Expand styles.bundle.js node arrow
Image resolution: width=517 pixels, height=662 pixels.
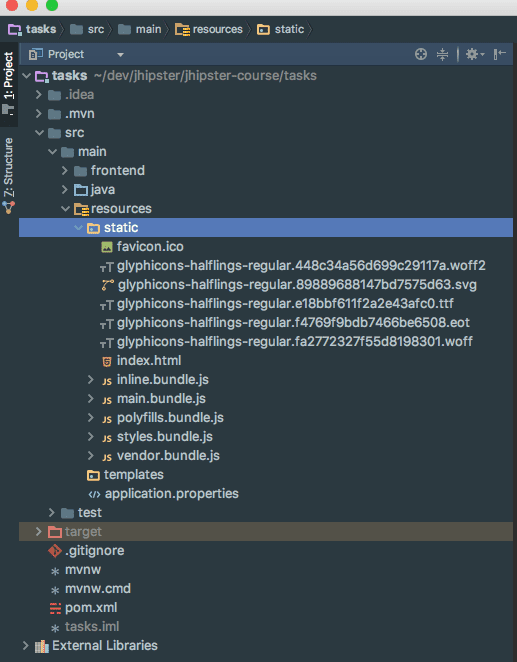point(91,437)
